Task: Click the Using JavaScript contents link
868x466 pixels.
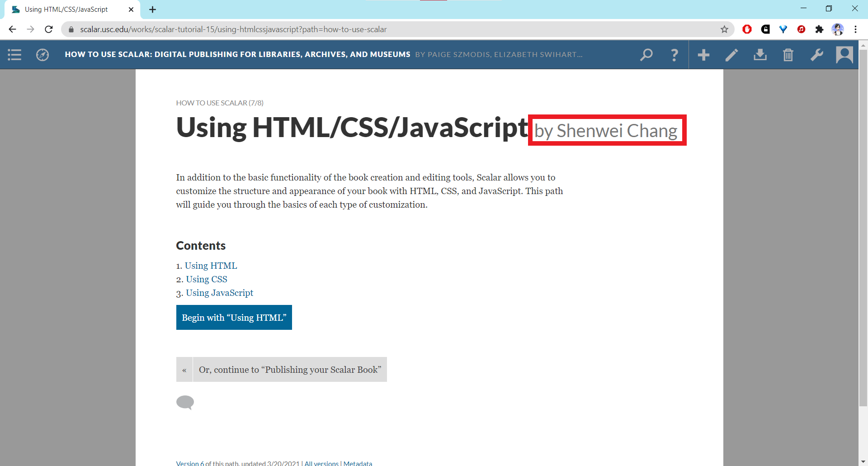Action: pyautogui.click(x=219, y=293)
